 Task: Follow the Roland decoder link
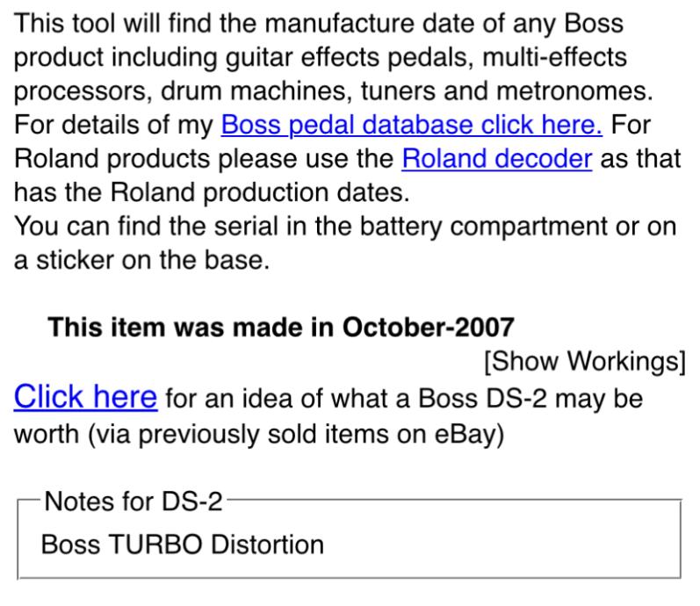pyautogui.click(x=496, y=161)
